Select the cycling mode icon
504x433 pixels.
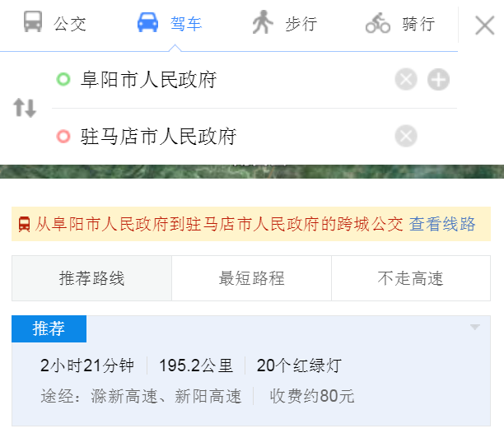click(378, 23)
